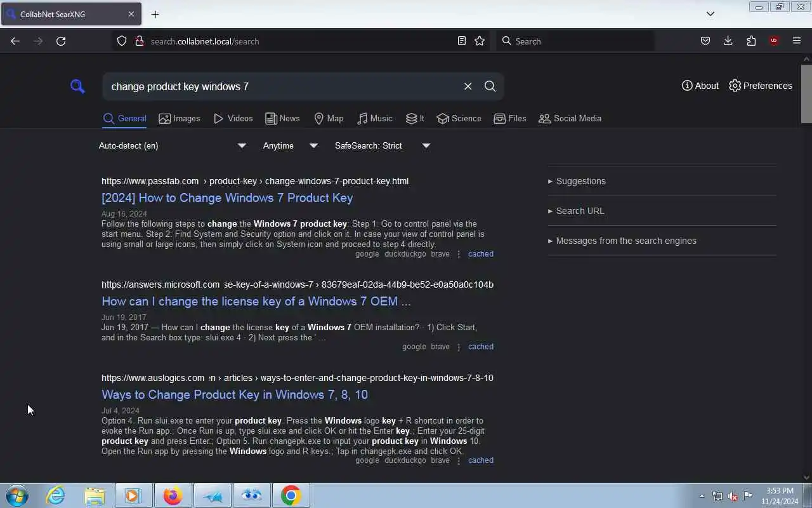Image resolution: width=812 pixels, height=508 pixels.
Task: Switch to the It category tab
Action: (415, 119)
